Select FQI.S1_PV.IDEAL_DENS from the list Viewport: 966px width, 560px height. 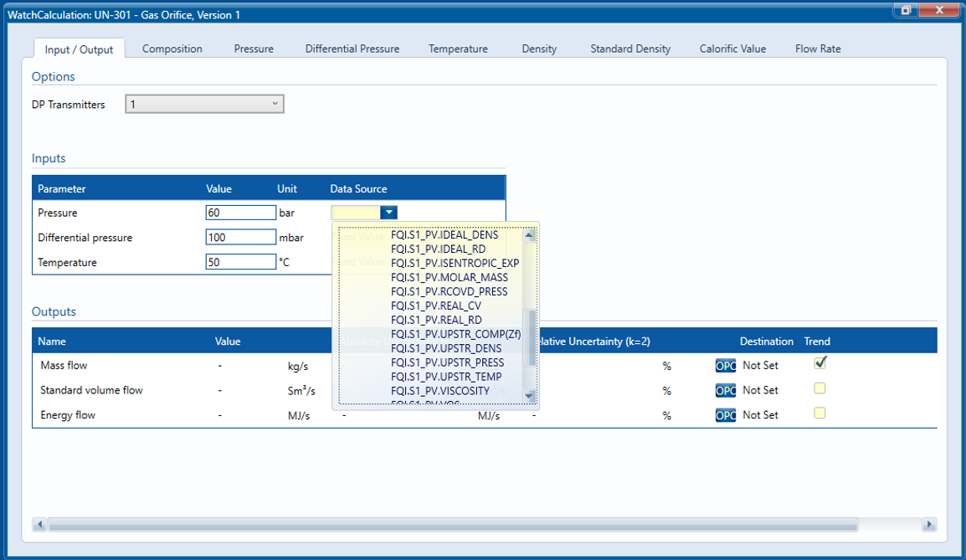(x=444, y=234)
